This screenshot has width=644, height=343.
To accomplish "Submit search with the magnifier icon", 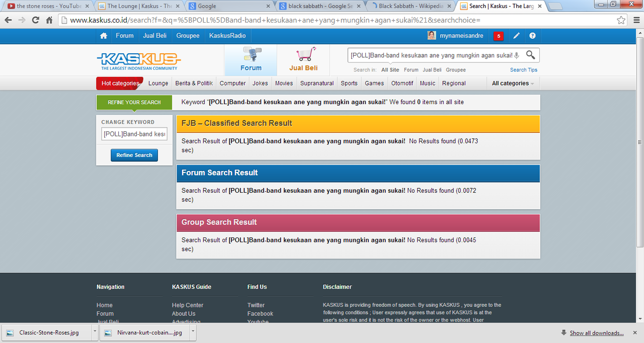I will point(530,55).
